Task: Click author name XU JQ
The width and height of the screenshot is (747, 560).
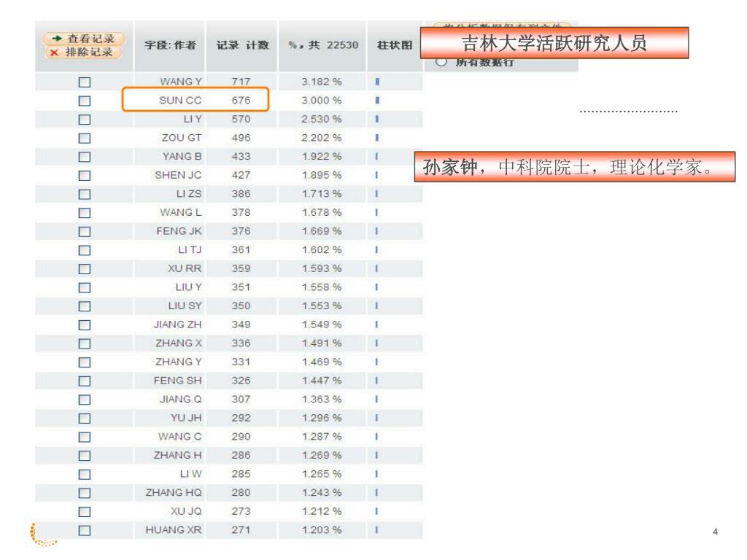Action: tap(186, 511)
